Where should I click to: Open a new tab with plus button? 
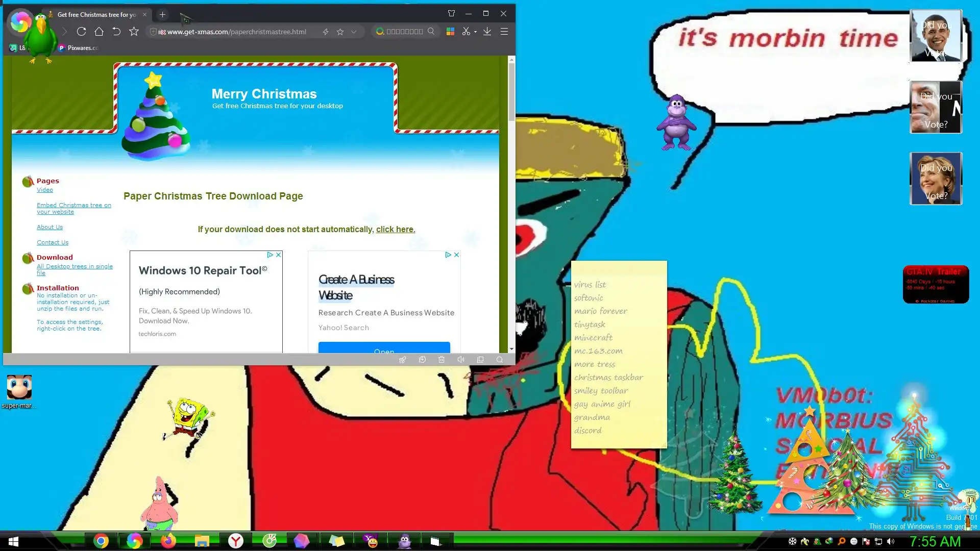point(162,15)
